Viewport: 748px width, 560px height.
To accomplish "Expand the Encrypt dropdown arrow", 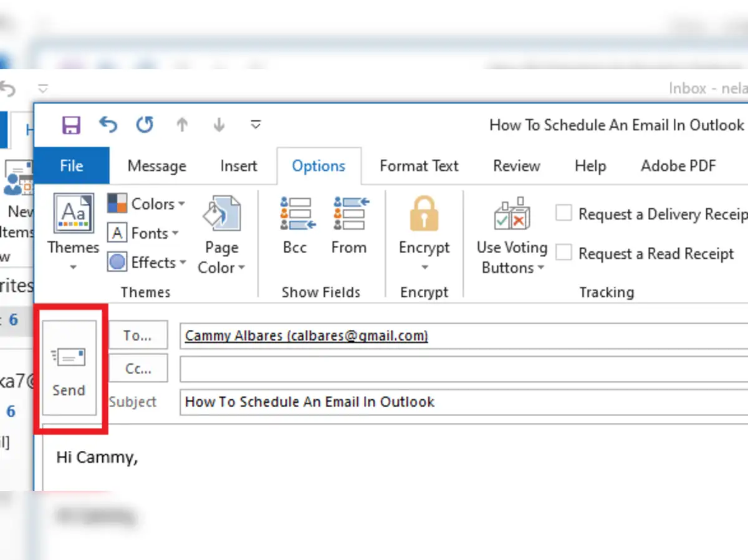I will click(x=424, y=268).
